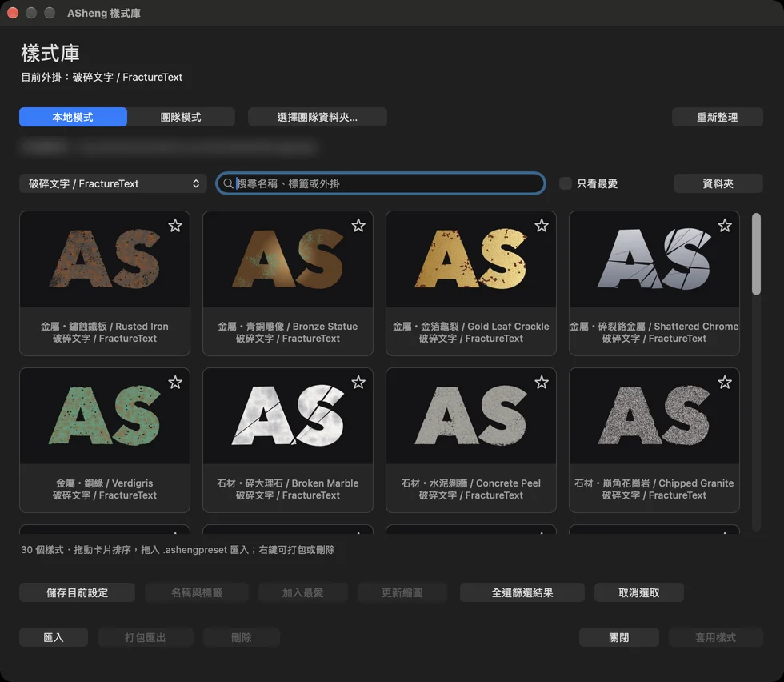784x682 pixels.
Task: Focus the 搜尋名稱、標籤或外掛 search field
Action: [x=381, y=183]
